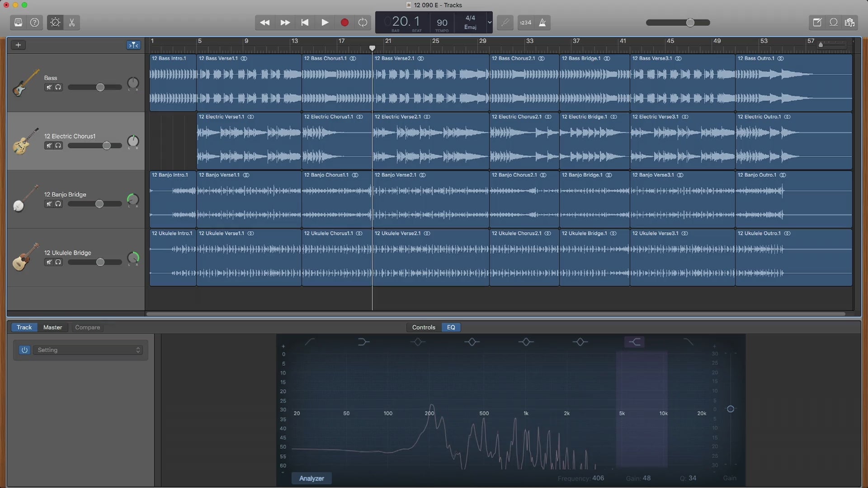The width and height of the screenshot is (868, 488).
Task: Open the EQ Setting preset dropdown
Action: (88, 350)
